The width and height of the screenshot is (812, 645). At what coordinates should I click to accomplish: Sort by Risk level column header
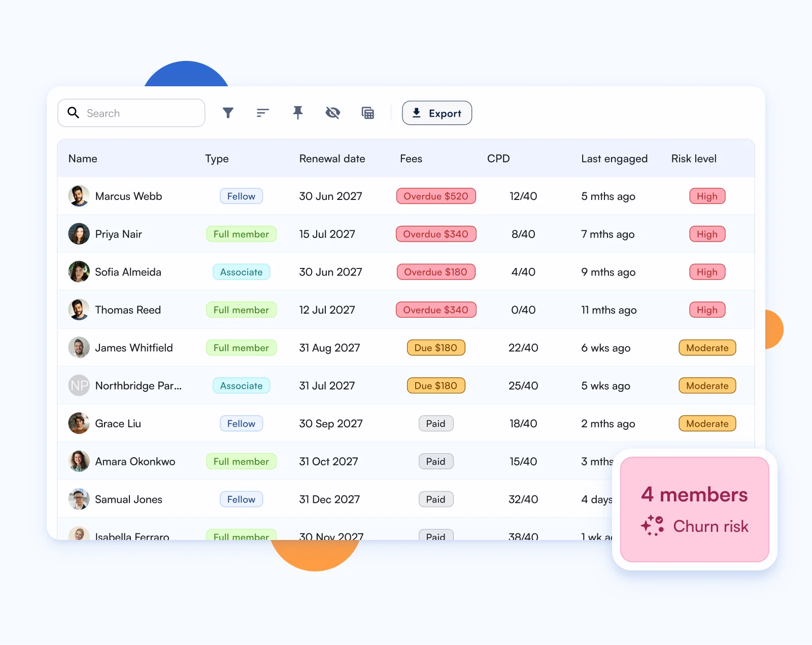[694, 158]
